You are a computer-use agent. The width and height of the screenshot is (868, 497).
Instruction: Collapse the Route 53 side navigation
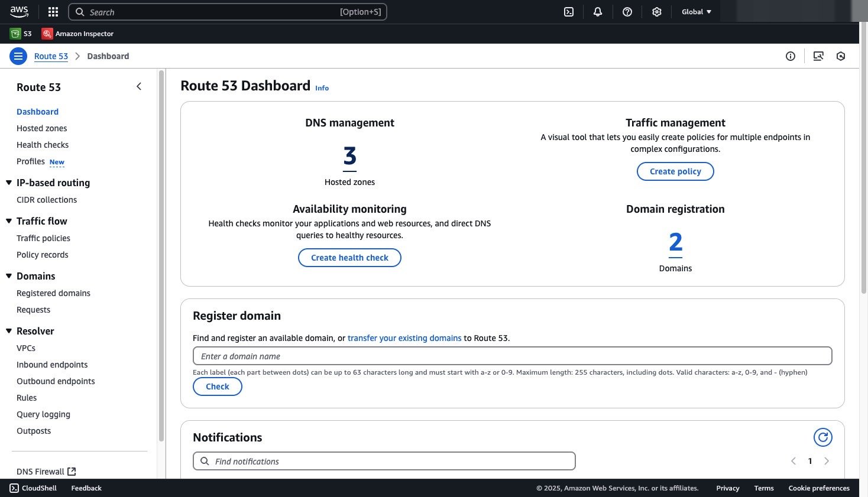pos(139,87)
